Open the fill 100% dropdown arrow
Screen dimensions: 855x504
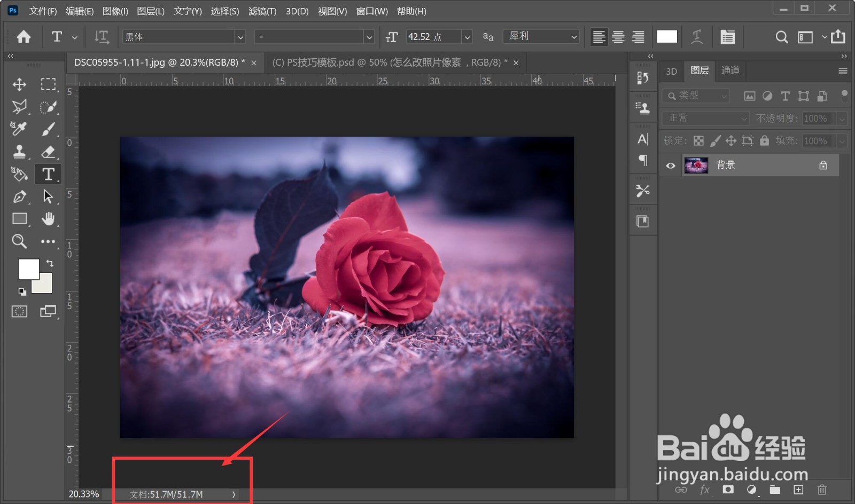pos(842,141)
